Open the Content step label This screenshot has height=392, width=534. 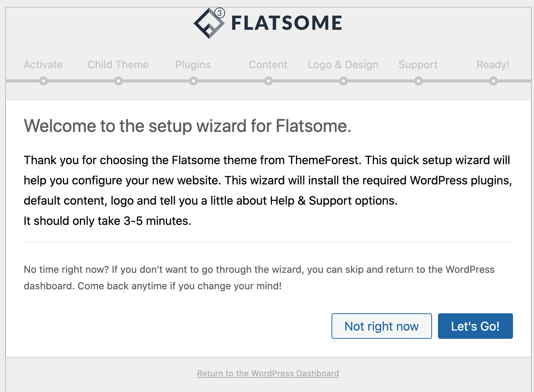click(268, 64)
